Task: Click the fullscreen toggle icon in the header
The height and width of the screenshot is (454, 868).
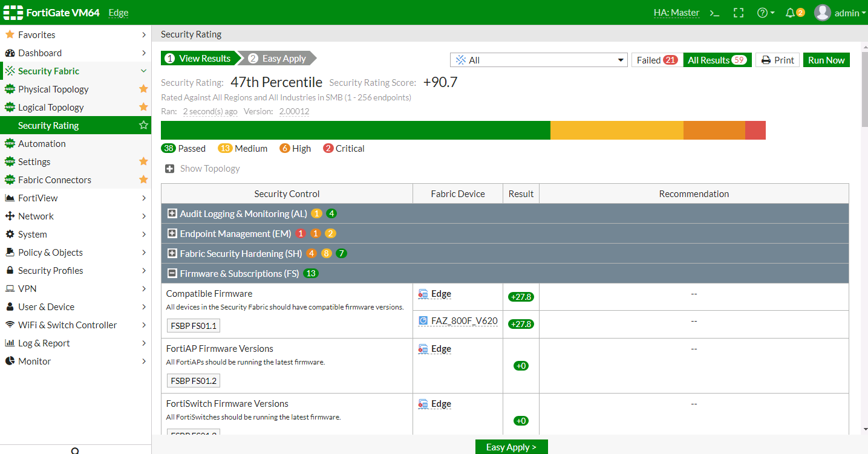Action: coord(739,12)
